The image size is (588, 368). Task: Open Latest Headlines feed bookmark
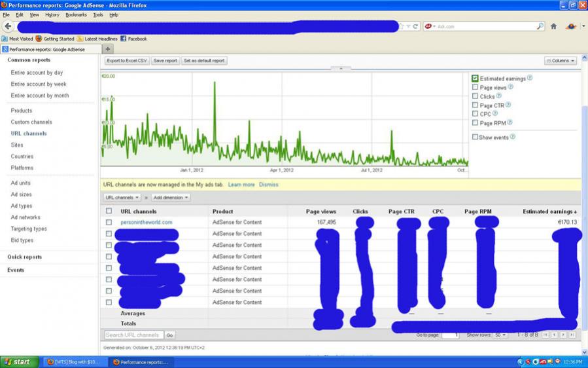coord(97,39)
